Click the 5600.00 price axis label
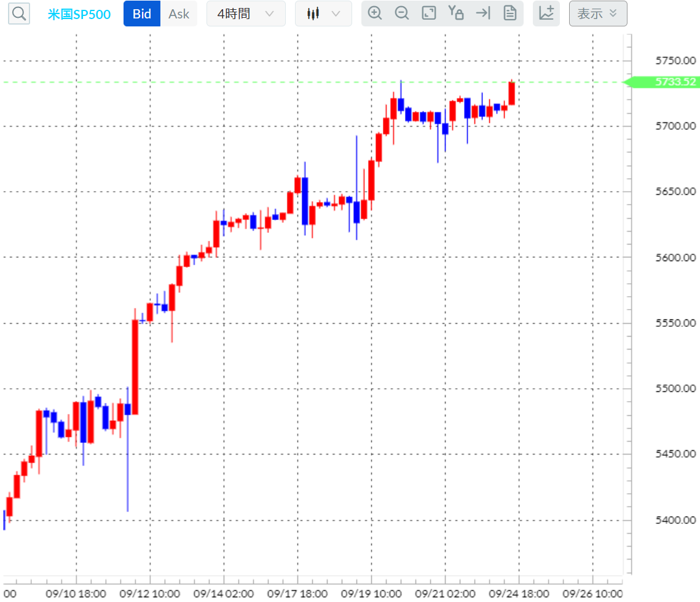The image size is (700, 602). click(675, 257)
